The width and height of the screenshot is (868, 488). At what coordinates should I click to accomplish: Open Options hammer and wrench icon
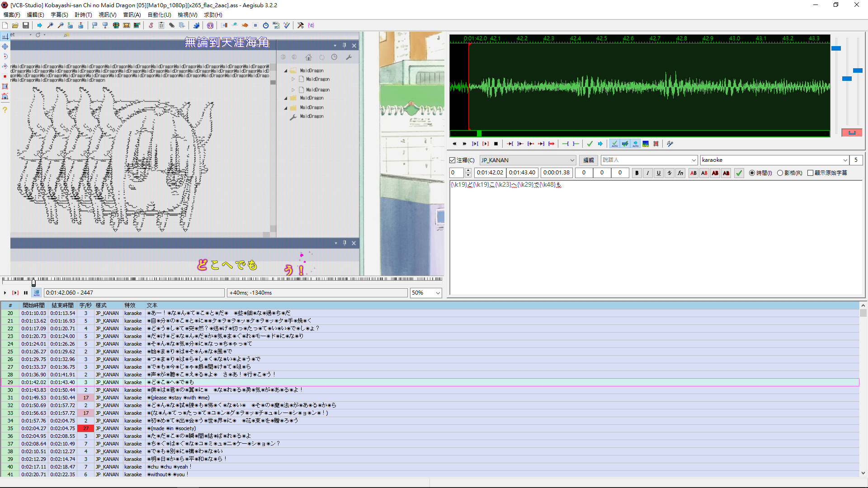pos(301,25)
